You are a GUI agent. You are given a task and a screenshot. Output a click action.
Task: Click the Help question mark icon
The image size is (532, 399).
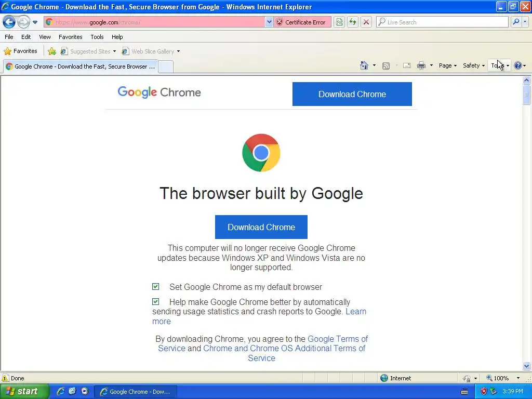click(518, 65)
